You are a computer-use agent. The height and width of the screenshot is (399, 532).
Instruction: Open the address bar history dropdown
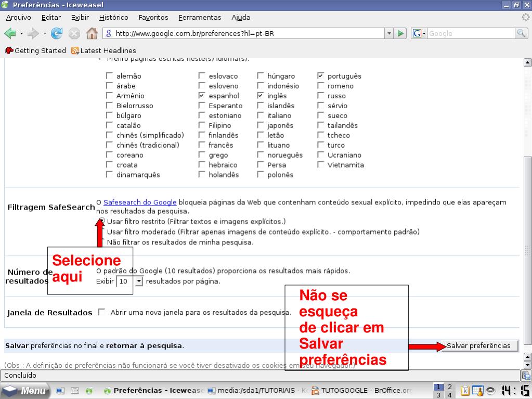coord(389,33)
